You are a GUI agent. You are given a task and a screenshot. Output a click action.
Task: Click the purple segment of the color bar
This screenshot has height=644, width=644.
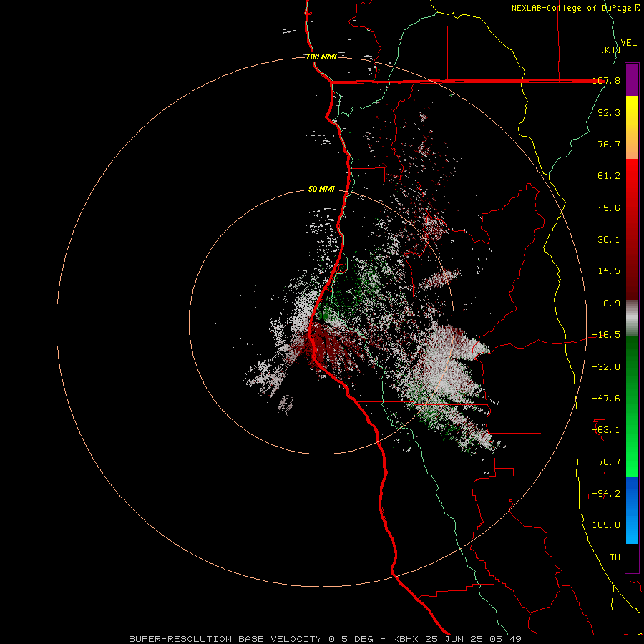click(x=632, y=79)
